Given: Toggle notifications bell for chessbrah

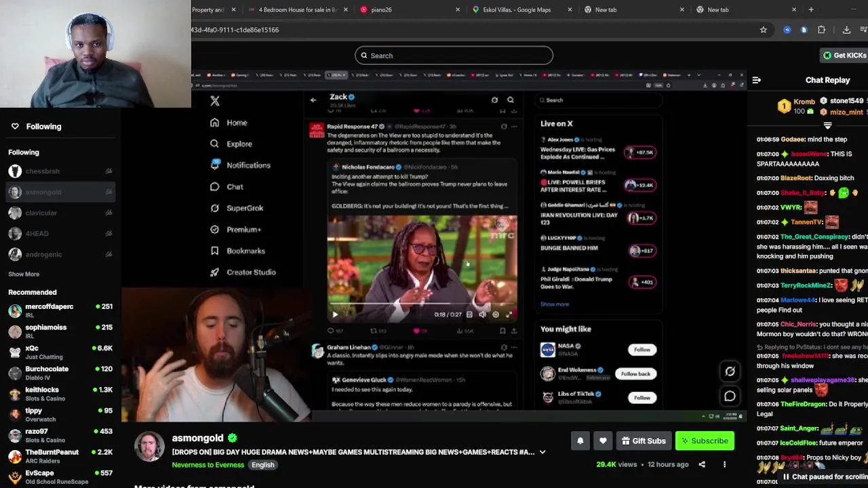Looking at the screenshot, I should pos(108,171).
